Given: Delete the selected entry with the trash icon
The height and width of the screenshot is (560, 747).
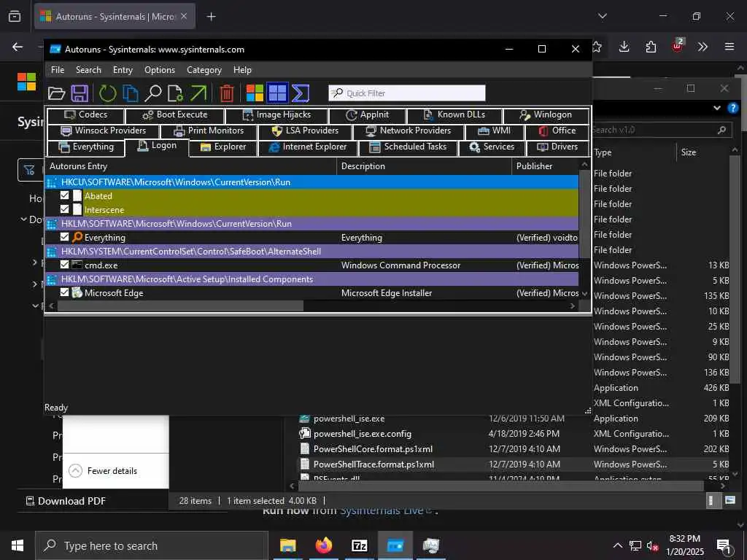Looking at the screenshot, I should [227, 93].
